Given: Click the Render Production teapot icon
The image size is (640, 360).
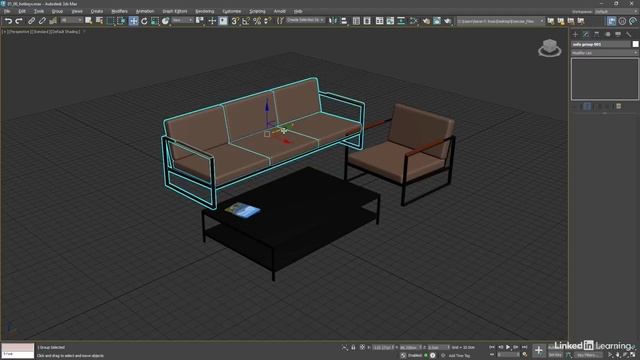Looking at the screenshot, I should click(x=448, y=21).
